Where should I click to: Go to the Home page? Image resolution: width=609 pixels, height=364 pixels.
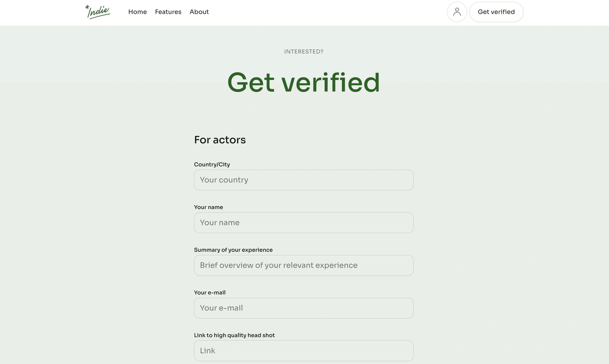[137, 12]
